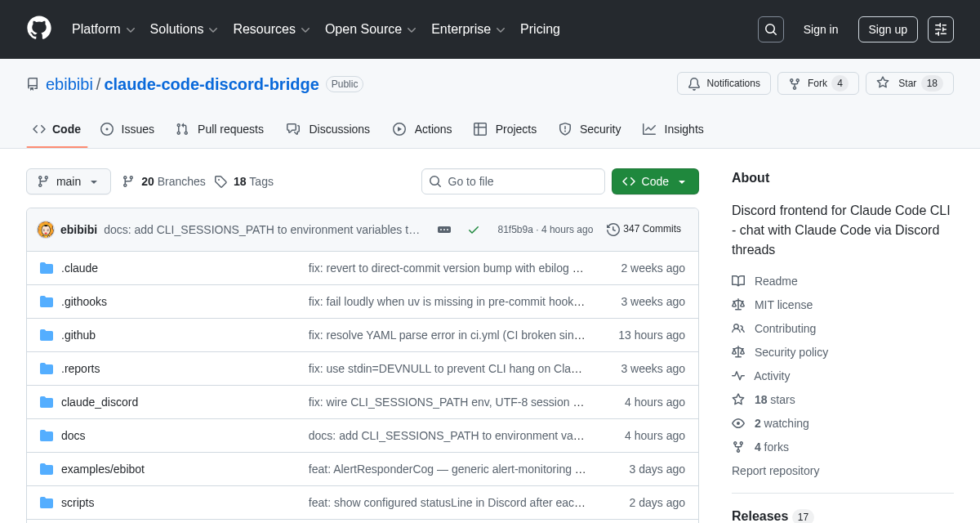
Task: Click the Notifications bell
Action: pyautogui.click(x=724, y=83)
